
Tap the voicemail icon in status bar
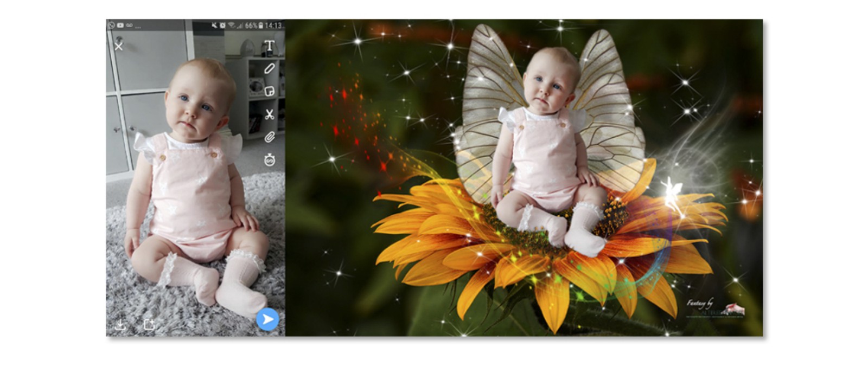pyautogui.click(x=129, y=25)
